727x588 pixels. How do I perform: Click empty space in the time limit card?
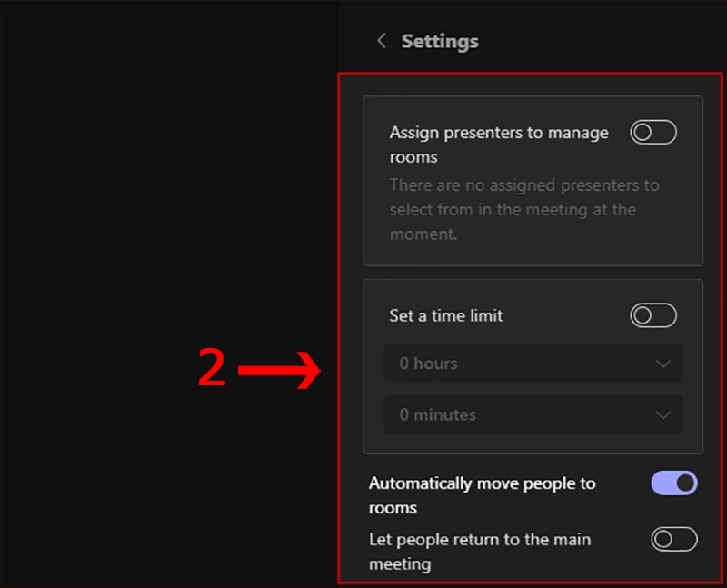533,442
